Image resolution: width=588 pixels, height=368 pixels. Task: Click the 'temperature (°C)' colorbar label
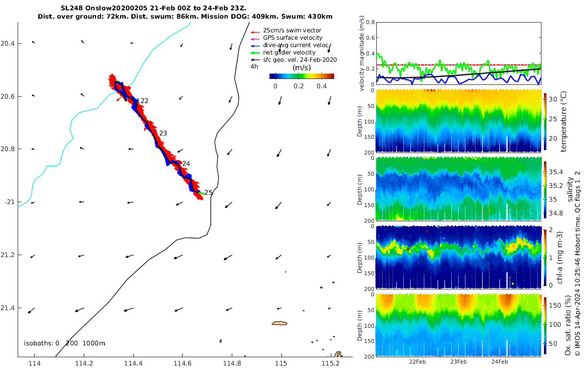point(563,121)
